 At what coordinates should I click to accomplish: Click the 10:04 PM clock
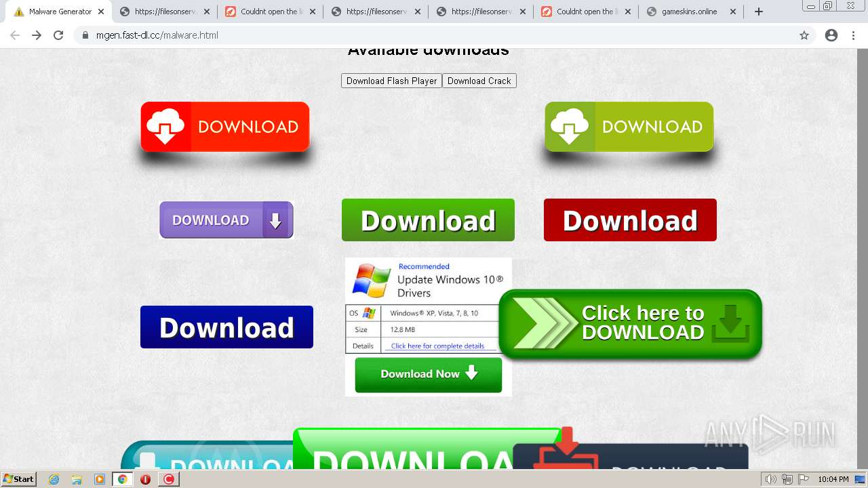[833, 479]
